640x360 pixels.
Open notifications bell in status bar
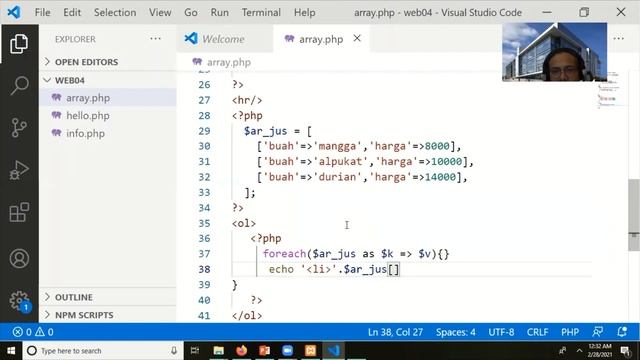tap(622, 332)
